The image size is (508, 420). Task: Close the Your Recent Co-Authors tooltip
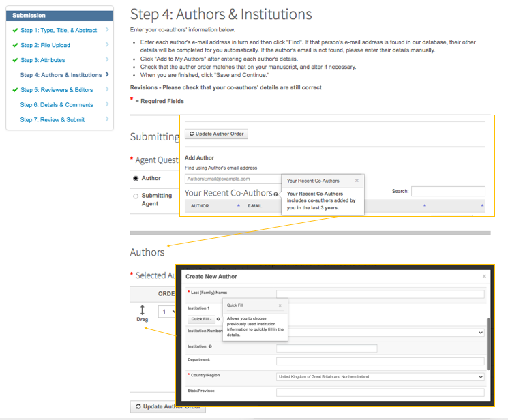coord(357,181)
